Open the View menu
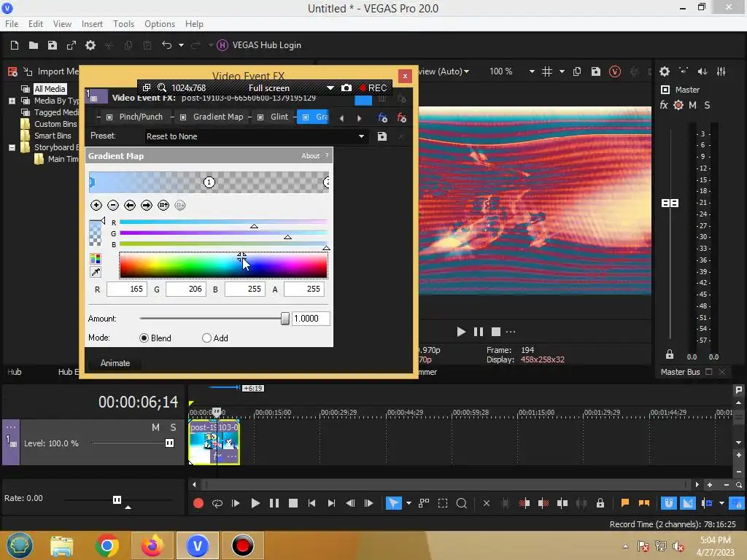The width and height of the screenshot is (747, 560). coord(63,24)
